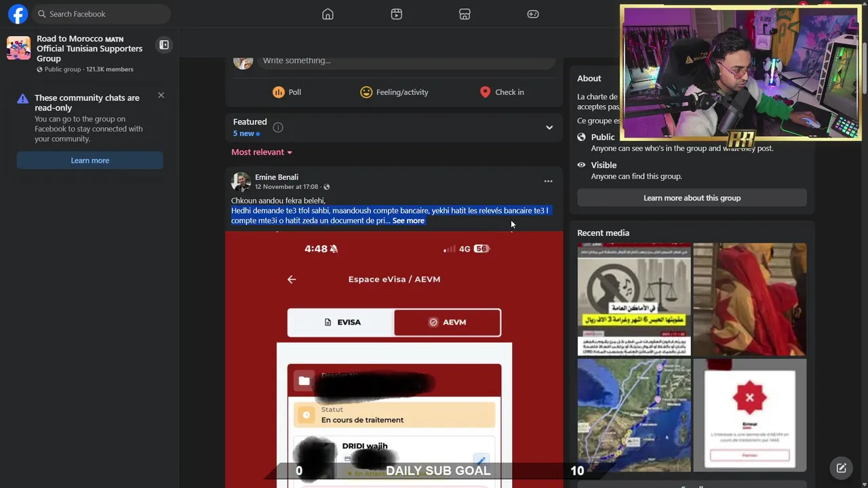Screen dimensions: 868x488
Task: Click 'Chkoun aandou fekra belehi,' post line
Action: click(x=278, y=201)
